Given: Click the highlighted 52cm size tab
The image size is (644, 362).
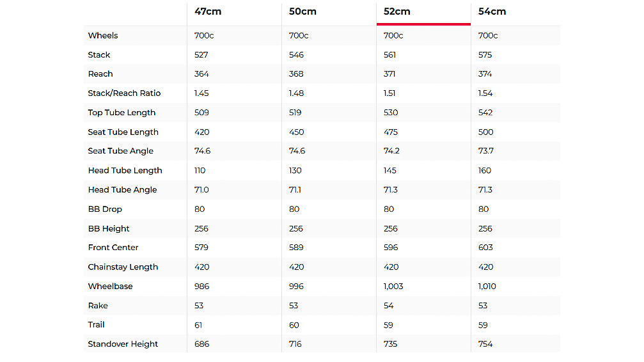Looking at the screenshot, I should [397, 12].
